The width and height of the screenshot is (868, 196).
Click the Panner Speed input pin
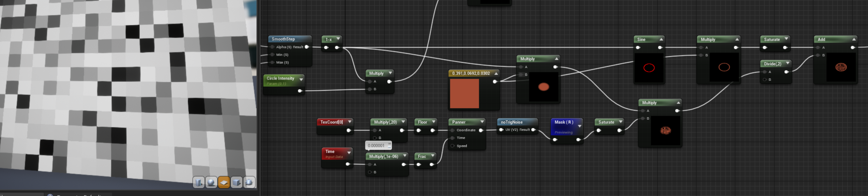point(453,146)
